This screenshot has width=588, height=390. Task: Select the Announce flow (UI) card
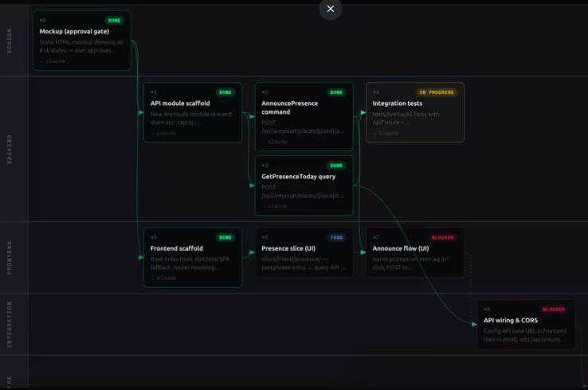pos(414,253)
